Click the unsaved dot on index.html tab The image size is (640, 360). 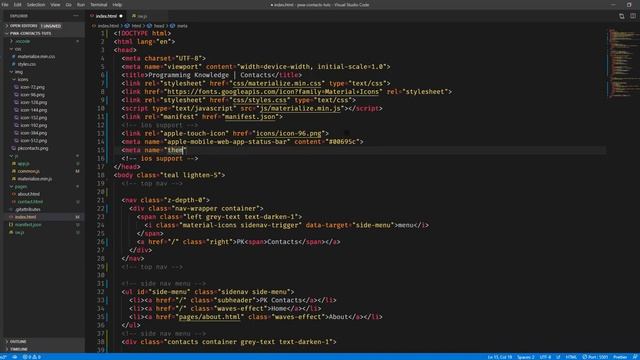click(x=121, y=16)
